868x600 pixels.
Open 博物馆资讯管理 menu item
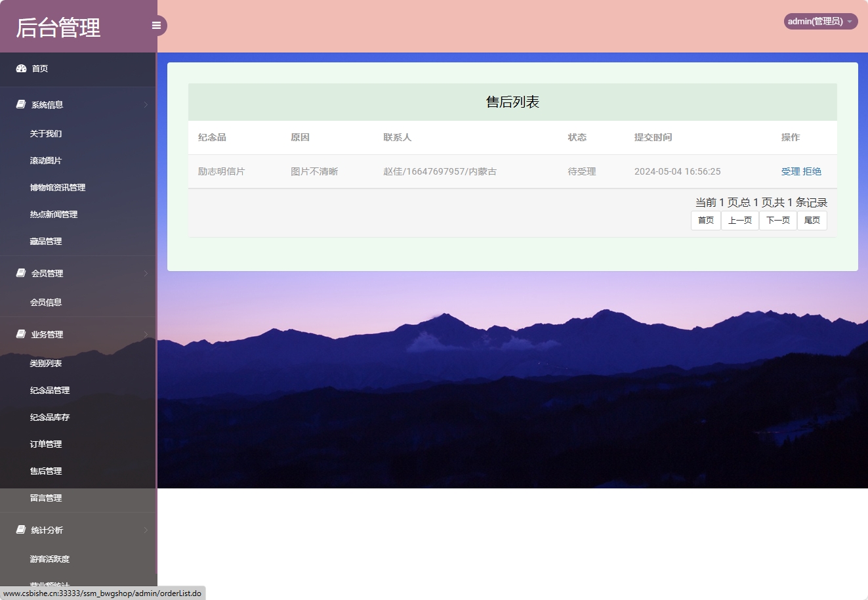[58, 187]
